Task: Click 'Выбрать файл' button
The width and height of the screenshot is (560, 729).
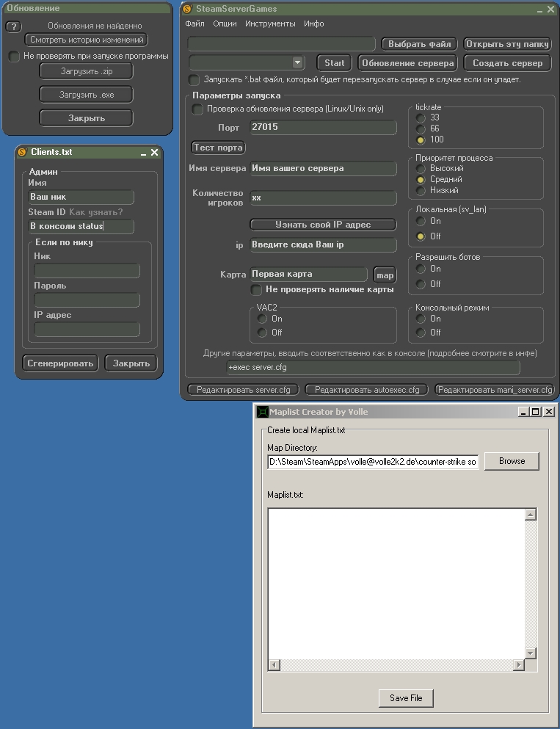Action: coord(419,44)
